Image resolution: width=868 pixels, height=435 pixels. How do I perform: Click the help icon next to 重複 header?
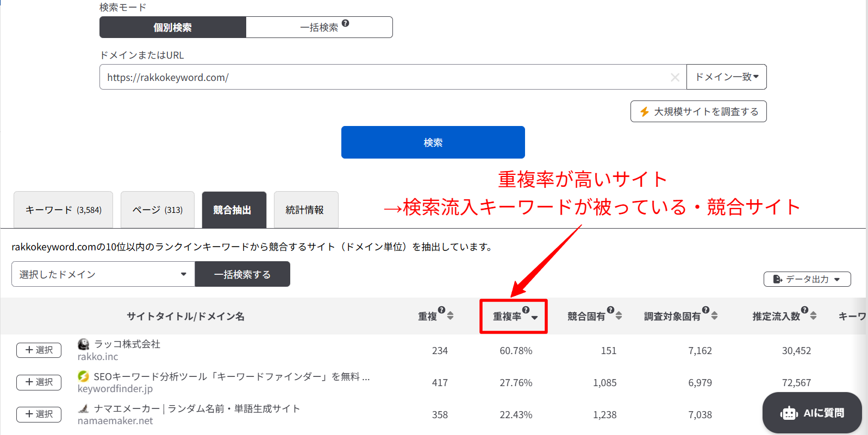441,310
